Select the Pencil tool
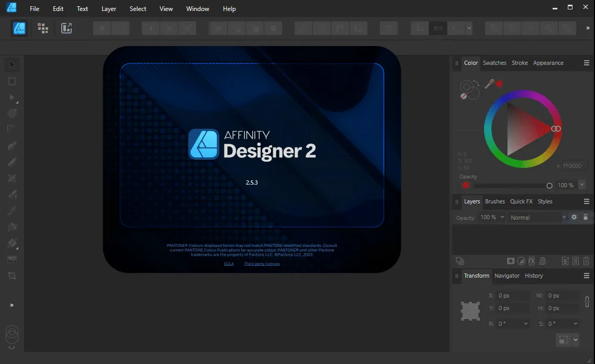 12,162
